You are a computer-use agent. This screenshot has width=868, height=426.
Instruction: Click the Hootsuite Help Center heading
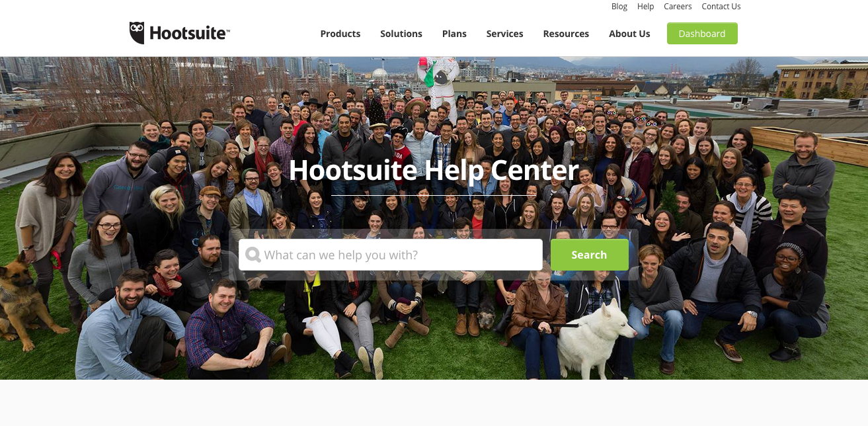click(x=434, y=171)
